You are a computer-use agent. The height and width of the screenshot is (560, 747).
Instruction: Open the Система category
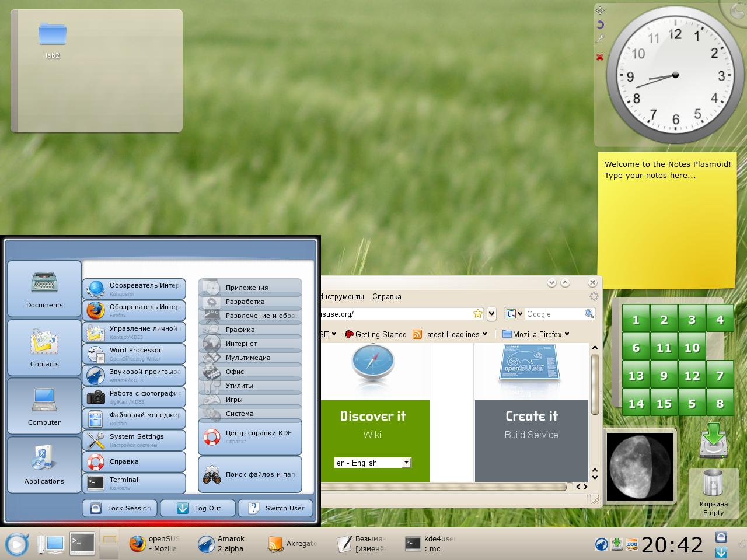250,414
